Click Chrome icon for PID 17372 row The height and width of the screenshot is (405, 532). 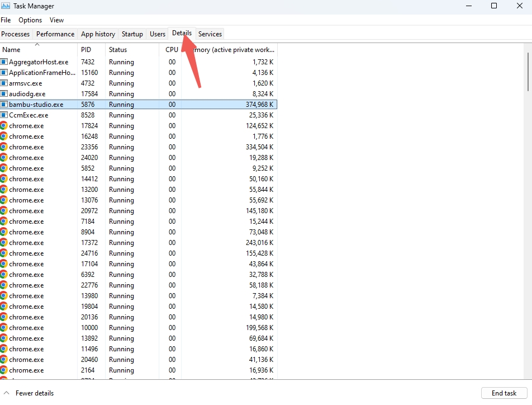[4, 243]
